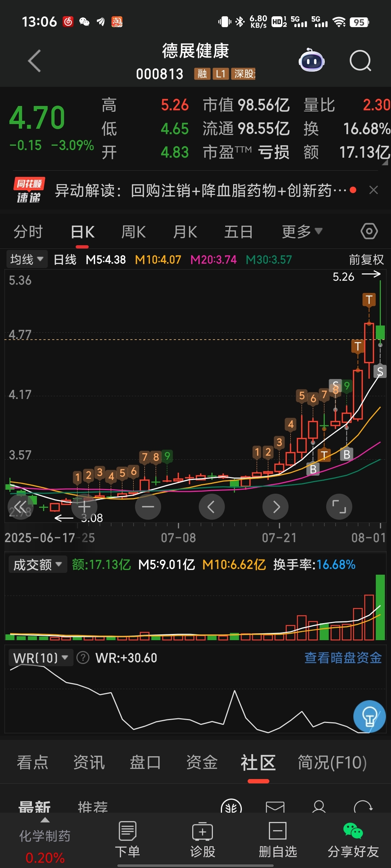The height and width of the screenshot is (868, 391).
Task: Open chart settings hexagon icon
Action: 369,231
